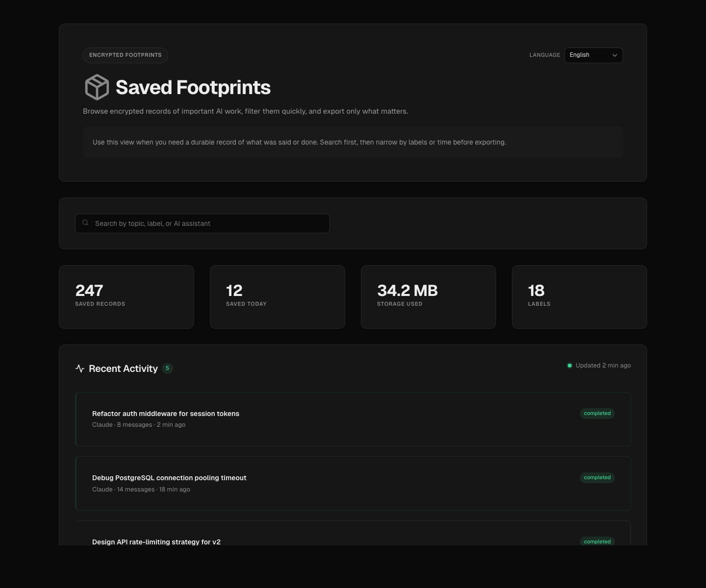The height and width of the screenshot is (588, 706).
Task: Click the ENCRYPTED FOOTPRINTS badge
Action: click(125, 55)
